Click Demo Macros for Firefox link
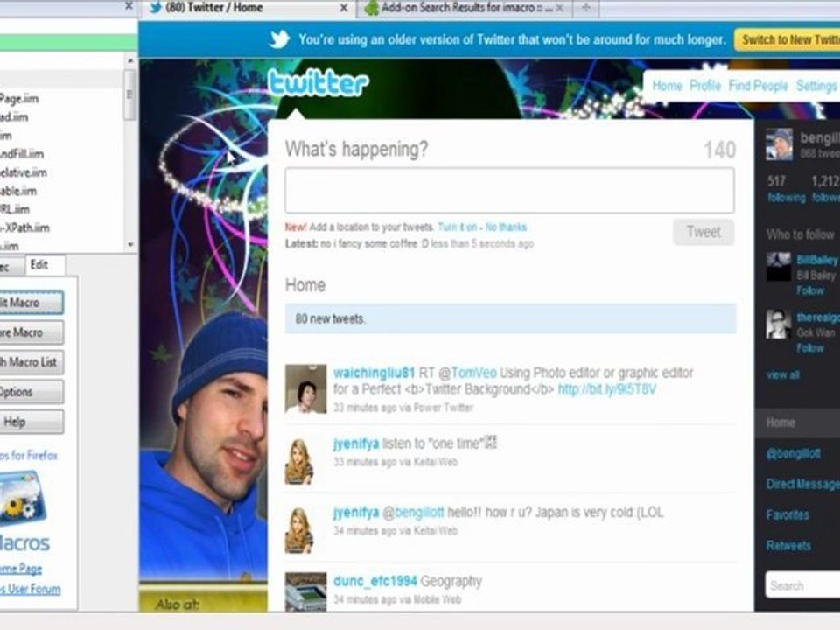The height and width of the screenshot is (630, 840). [x=29, y=455]
